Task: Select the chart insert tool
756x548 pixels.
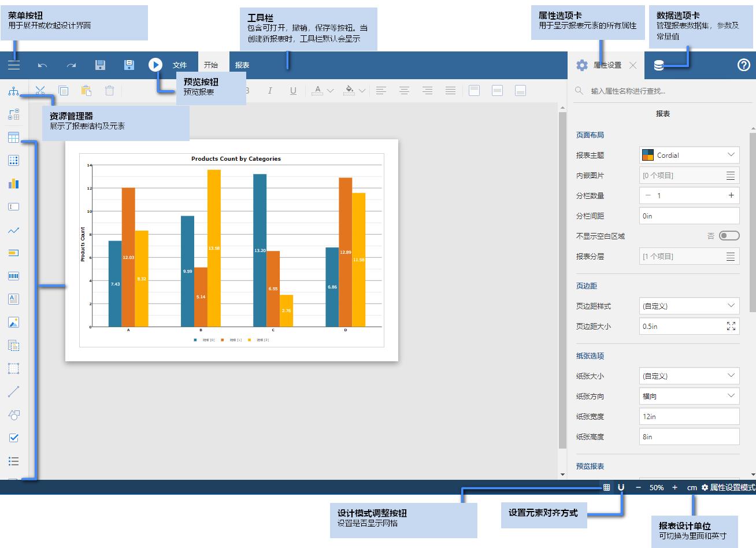Action: 13,183
